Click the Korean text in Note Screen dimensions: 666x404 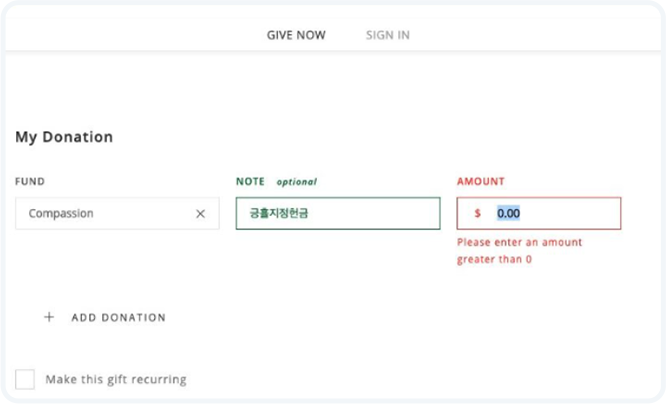point(278,213)
